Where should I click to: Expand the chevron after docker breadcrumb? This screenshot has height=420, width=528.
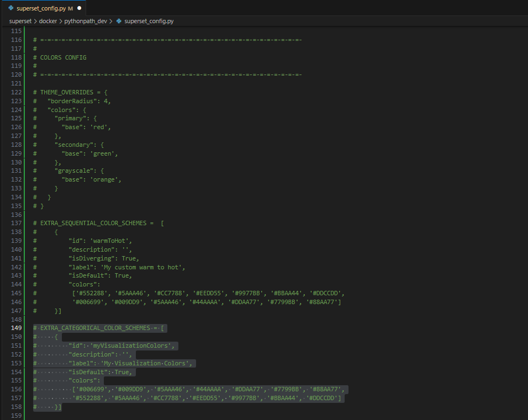coord(61,21)
